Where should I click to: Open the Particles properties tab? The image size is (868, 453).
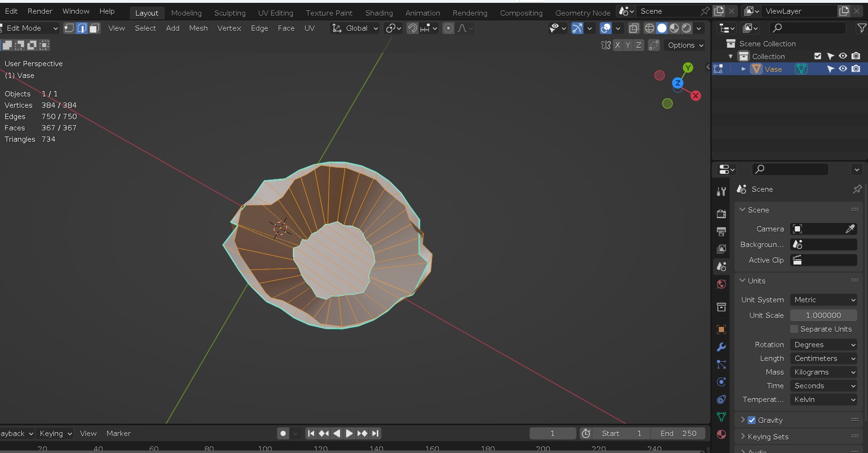tap(721, 364)
